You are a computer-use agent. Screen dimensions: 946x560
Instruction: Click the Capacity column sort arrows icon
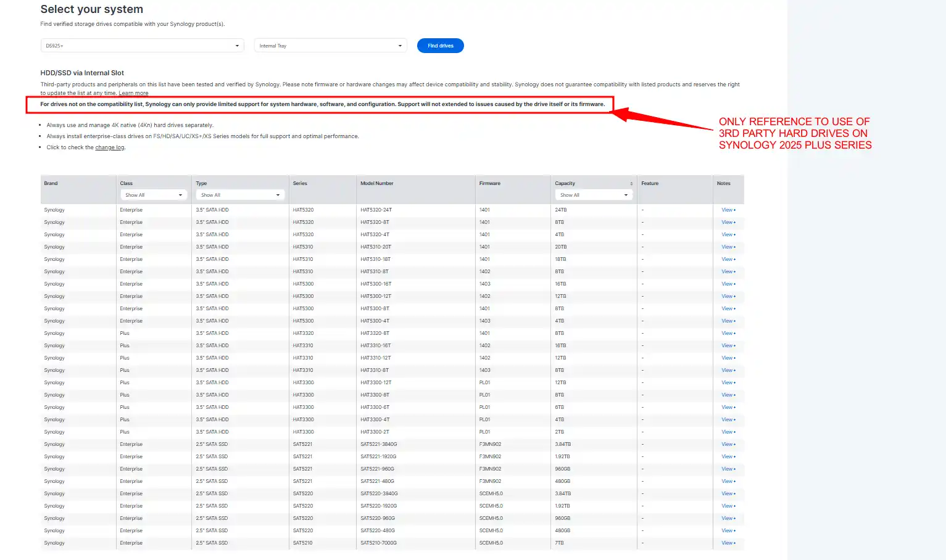tap(631, 184)
